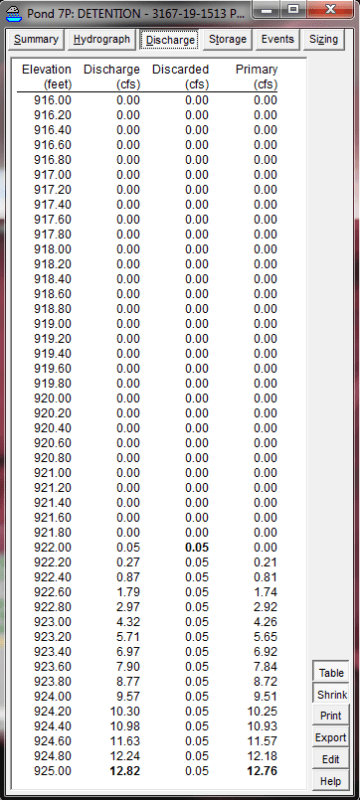
Task: Click primary value 5.65
Action: click(265, 636)
